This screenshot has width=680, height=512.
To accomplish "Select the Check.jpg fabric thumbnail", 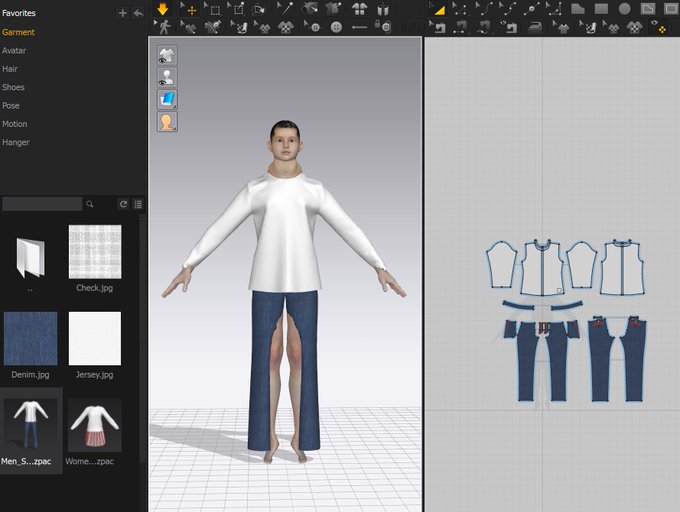I will coord(95,252).
